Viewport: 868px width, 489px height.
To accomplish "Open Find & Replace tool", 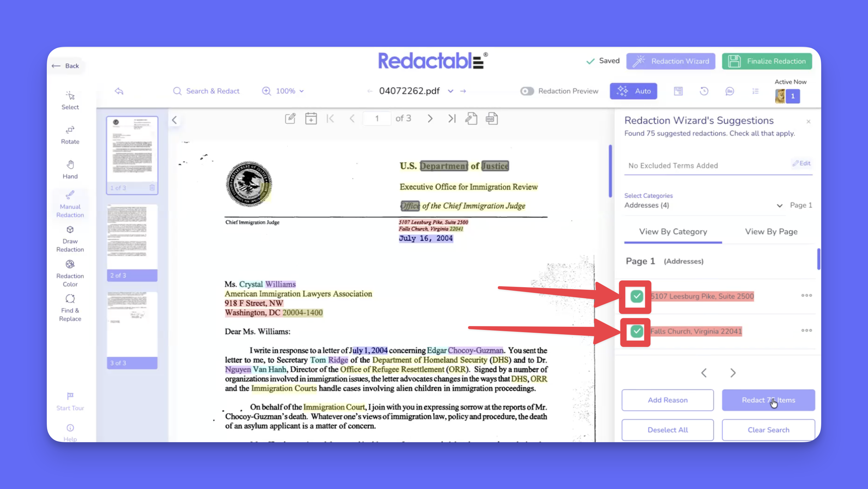I will pos(70,299).
